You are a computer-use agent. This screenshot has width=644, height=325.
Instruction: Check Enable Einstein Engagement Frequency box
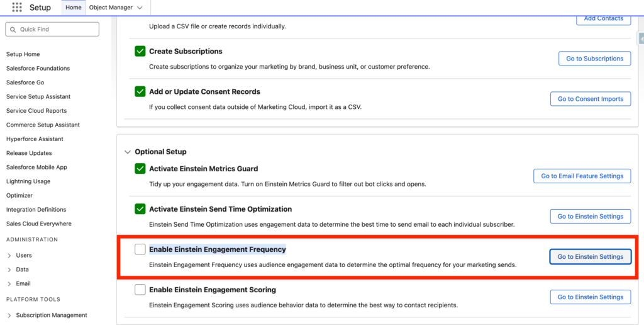140,249
